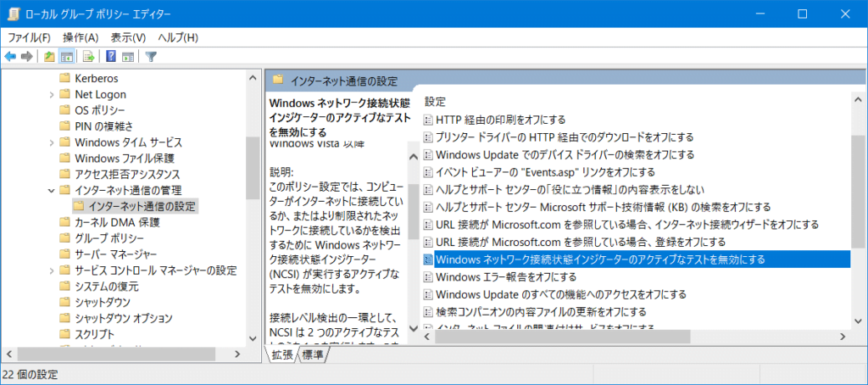
Task: Collapse the インターネット通信の管理 node
Action: 52,191
